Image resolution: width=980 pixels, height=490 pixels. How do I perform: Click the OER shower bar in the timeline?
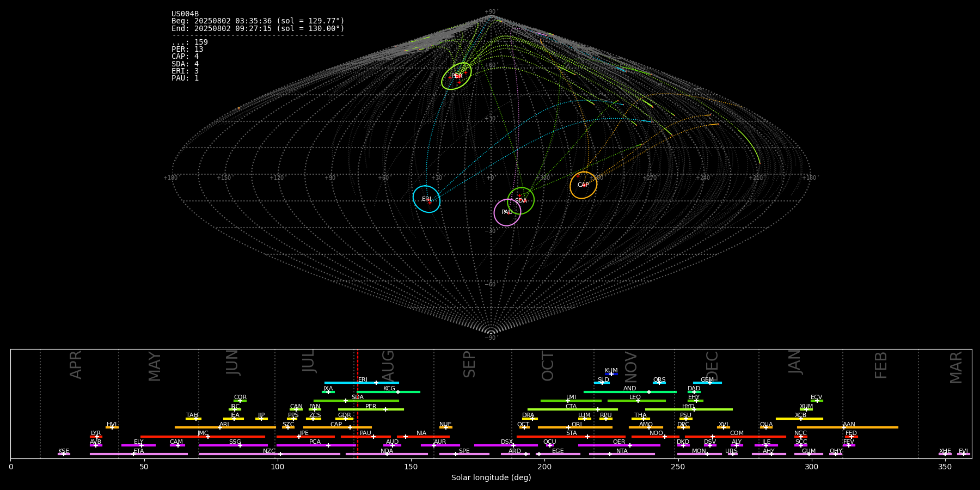click(619, 445)
